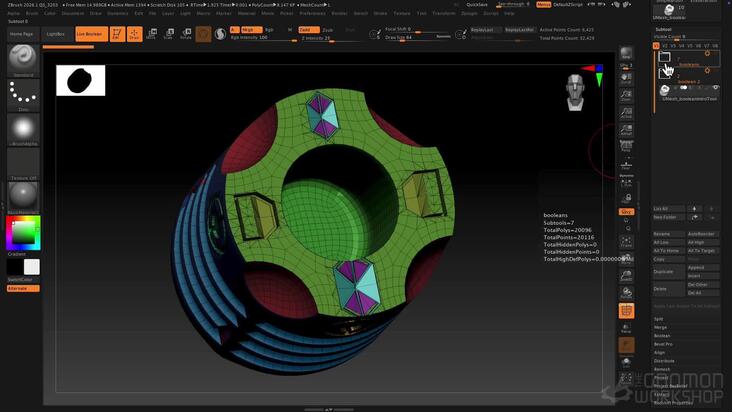Image resolution: width=732 pixels, height=412 pixels.
Task: Open the Texture Off selector
Action: (x=23, y=162)
